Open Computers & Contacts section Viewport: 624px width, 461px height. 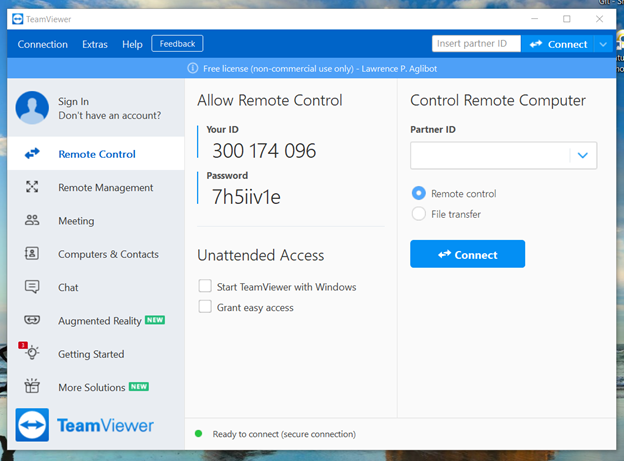pyautogui.click(x=96, y=254)
